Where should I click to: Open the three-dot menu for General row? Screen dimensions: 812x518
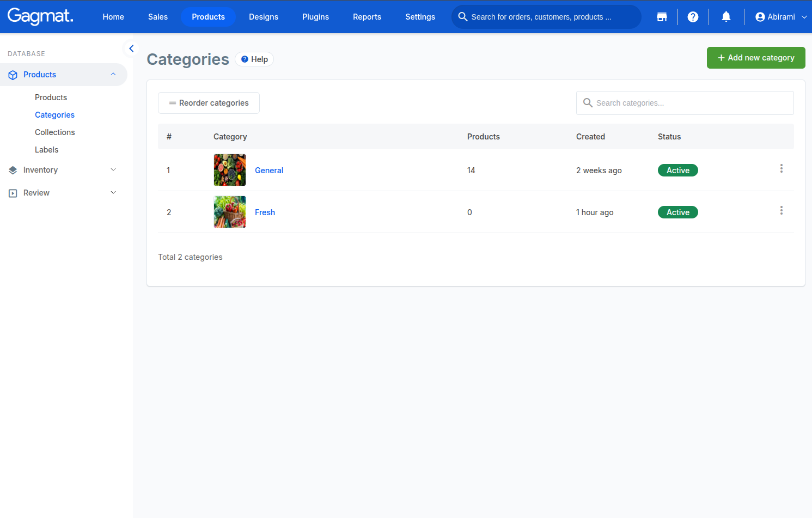(x=782, y=169)
